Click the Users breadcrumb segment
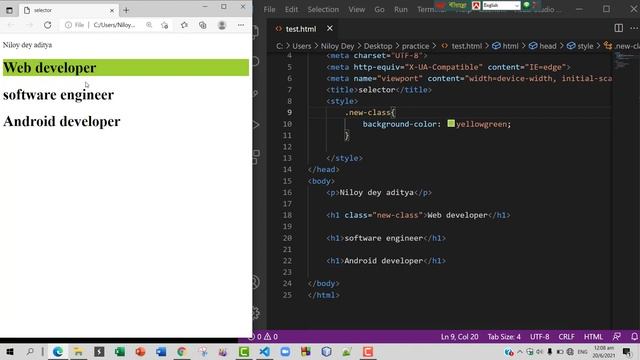This screenshot has width=640, height=360. coord(302,46)
